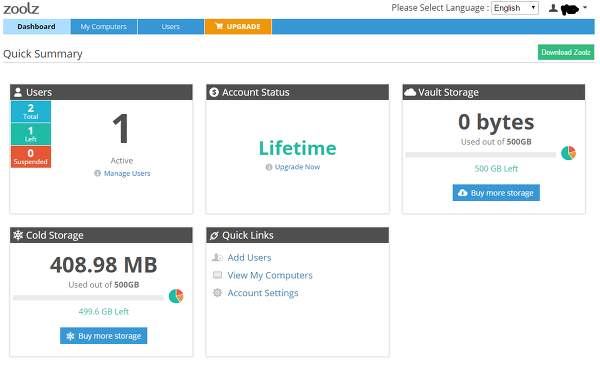Click the Vault Storage usage progress bar

coord(480,155)
